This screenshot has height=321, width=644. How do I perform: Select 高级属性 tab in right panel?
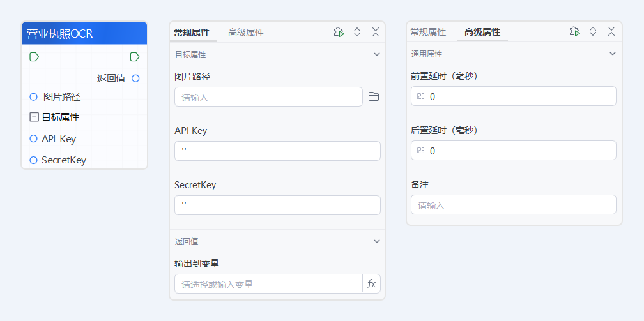[482, 32]
